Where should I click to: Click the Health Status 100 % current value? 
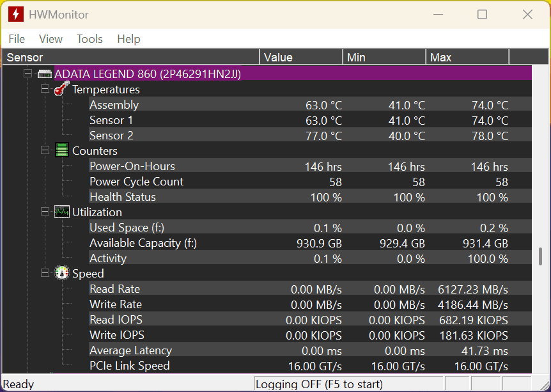pyautogui.click(x=326, y=197)
